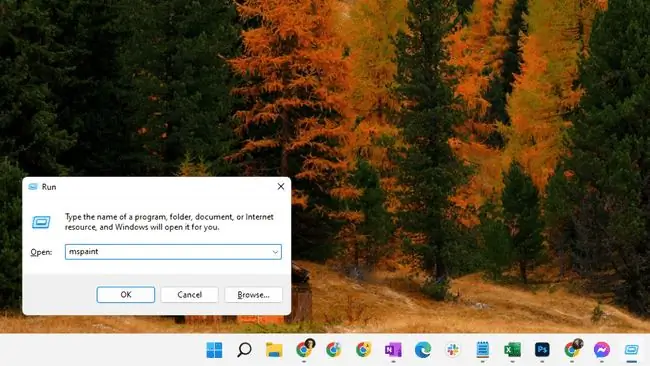Screen dimensions: 650x366
Task: Launch File Explorer from taskbar
Action: tap(274, 350)
